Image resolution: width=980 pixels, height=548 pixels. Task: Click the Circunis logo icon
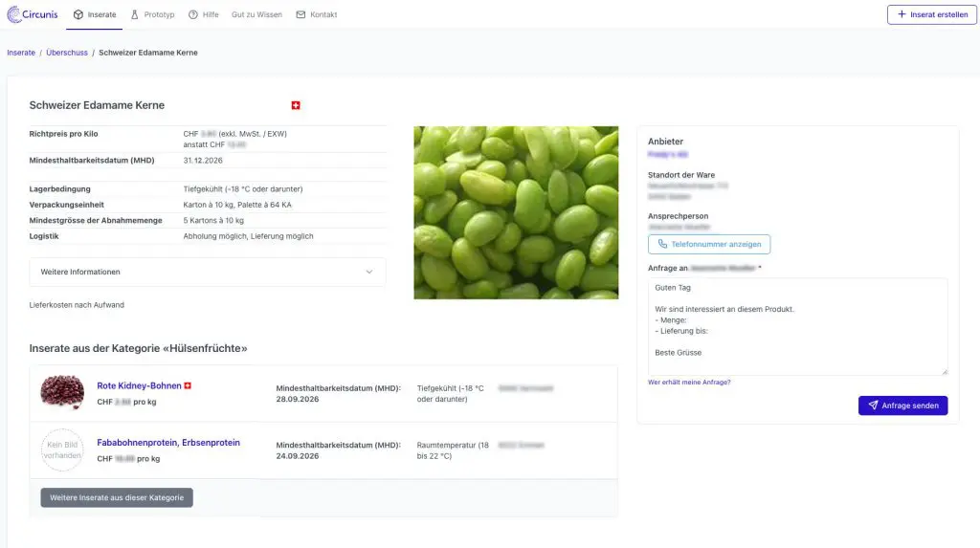click(15, 14)
